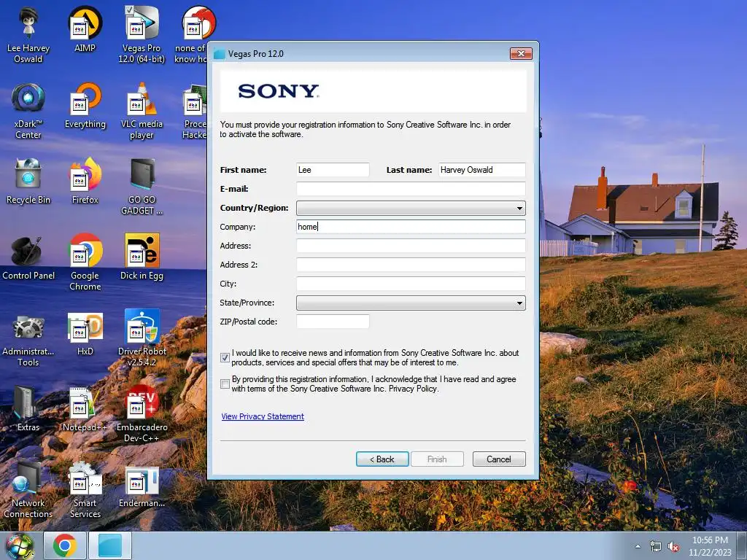The height and width of the screenshot is (560, 747).
Task: Click the Company input field
Action: point(411,227)
